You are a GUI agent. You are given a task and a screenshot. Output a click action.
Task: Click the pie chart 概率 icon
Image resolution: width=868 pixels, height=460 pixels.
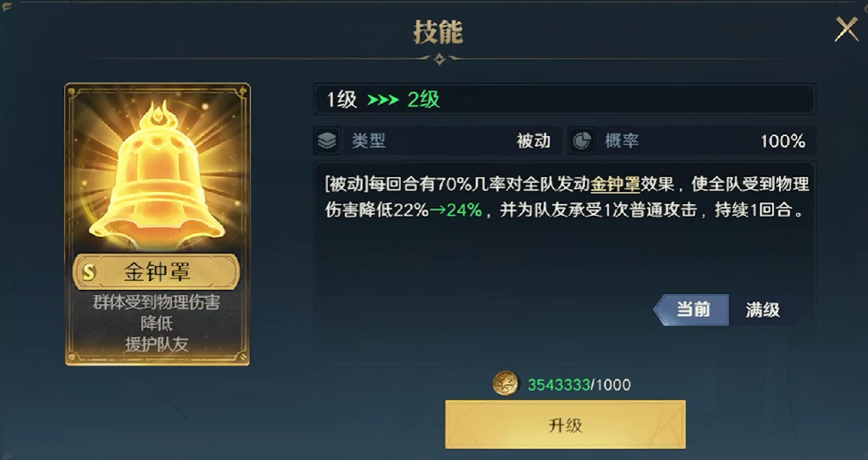[x=581, y=141]
